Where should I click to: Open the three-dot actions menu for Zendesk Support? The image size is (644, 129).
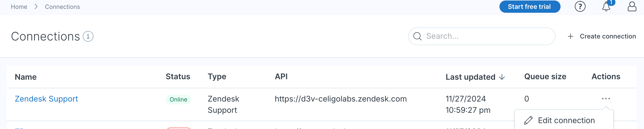pyautogui.click(x=606, y=99)
